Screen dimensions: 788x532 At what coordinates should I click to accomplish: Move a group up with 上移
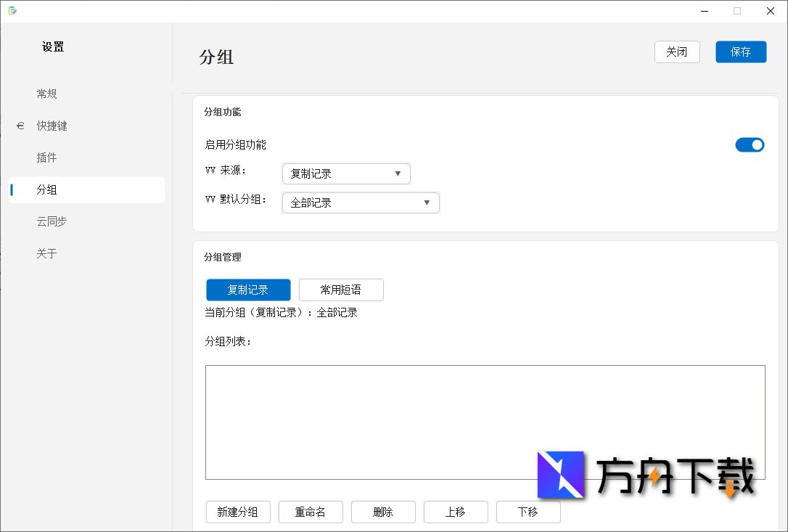pyautogui.click(x=456, y=512)
